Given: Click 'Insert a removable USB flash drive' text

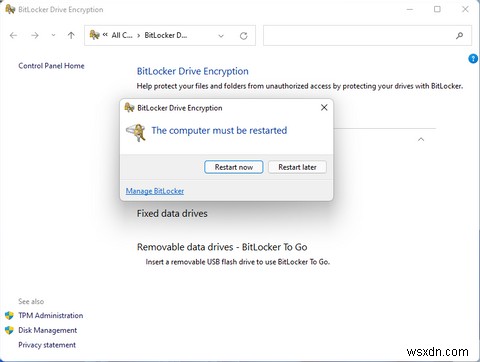Looking at the screenshot, I should click(238, 262).
